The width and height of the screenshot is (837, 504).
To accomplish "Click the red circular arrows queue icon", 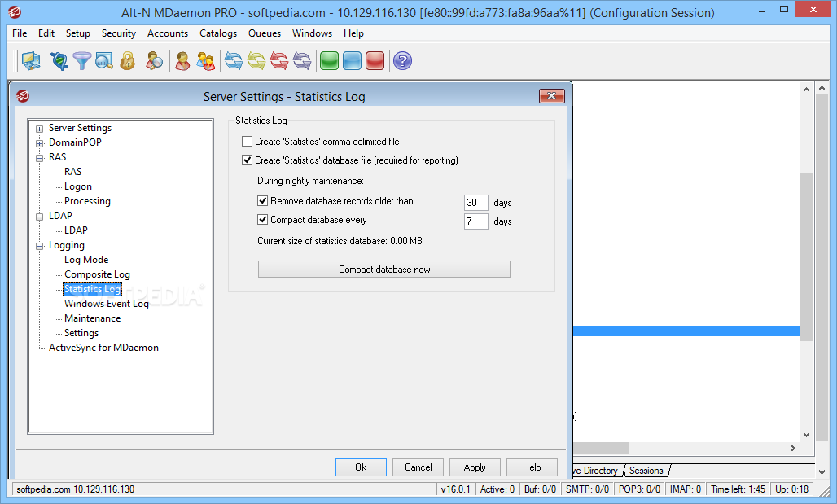I will click(279, 61).
